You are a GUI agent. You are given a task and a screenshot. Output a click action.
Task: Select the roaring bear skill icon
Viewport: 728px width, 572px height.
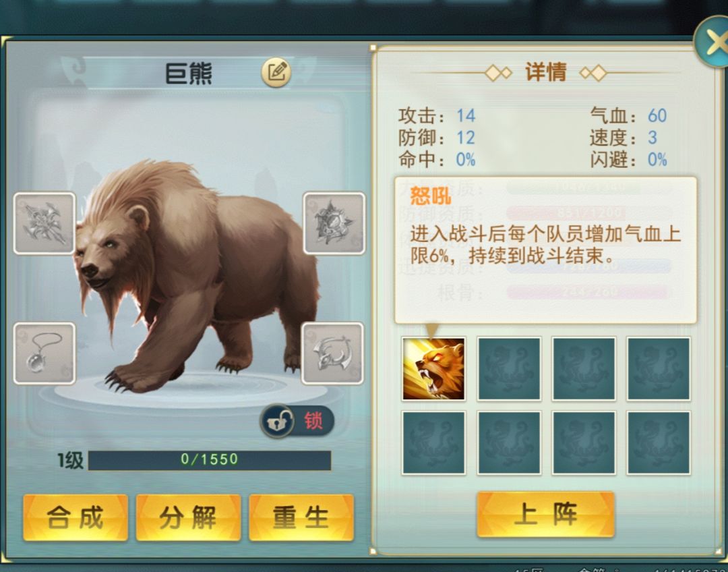[433, 369]
